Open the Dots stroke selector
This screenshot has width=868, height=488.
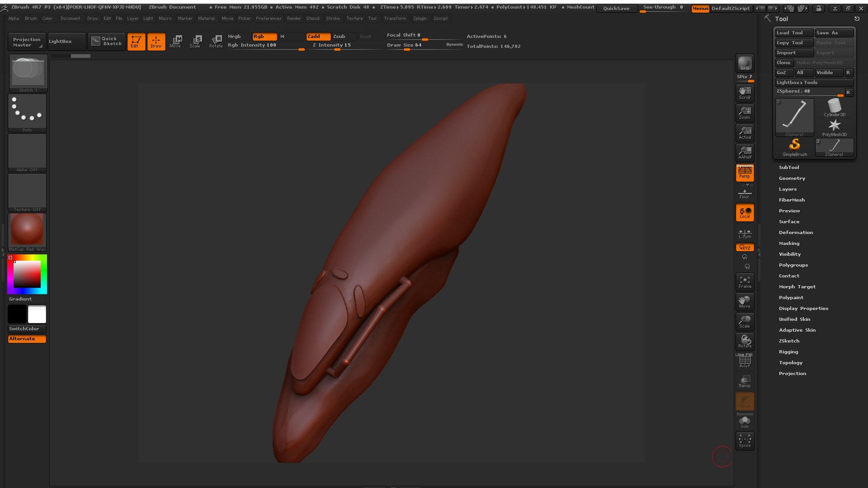(27, 113)
